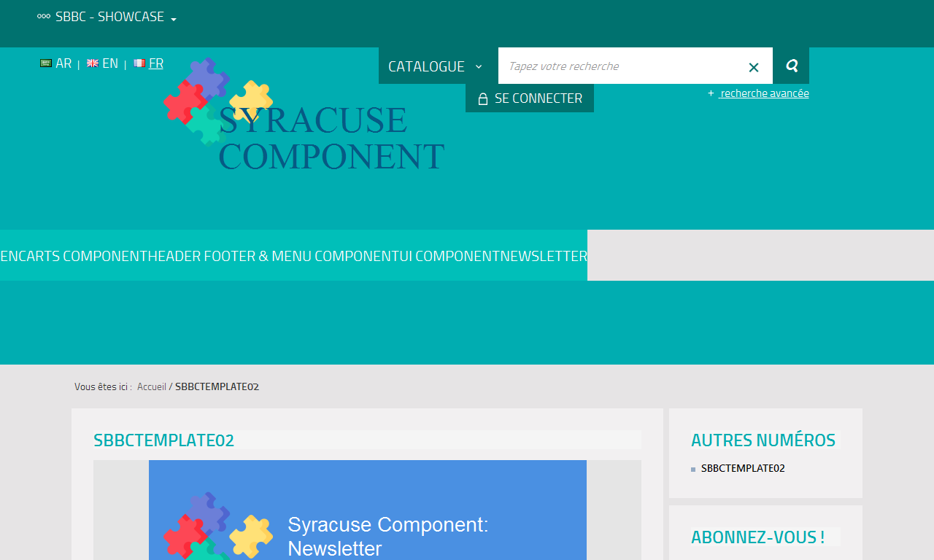
Task: Open SBBCTEMPLATE02 under Autres numéros
Action: [743, 468]
